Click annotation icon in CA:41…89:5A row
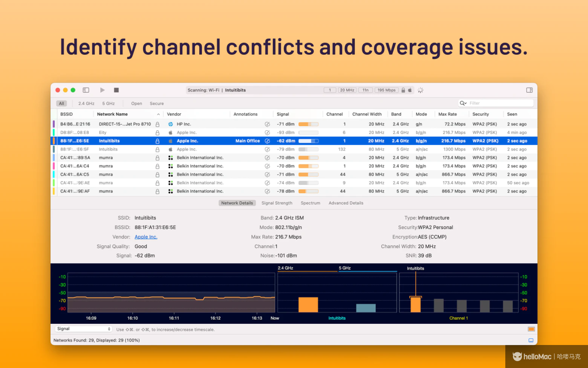Viewport: 588px width, 368px height. [x=267, y=158]
